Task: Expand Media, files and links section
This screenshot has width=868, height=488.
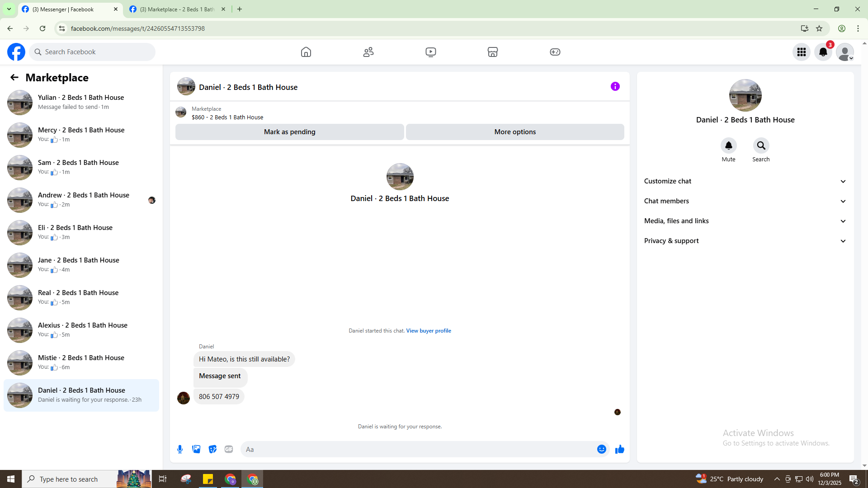Action: pyautogui.click(x=745, y=221)
